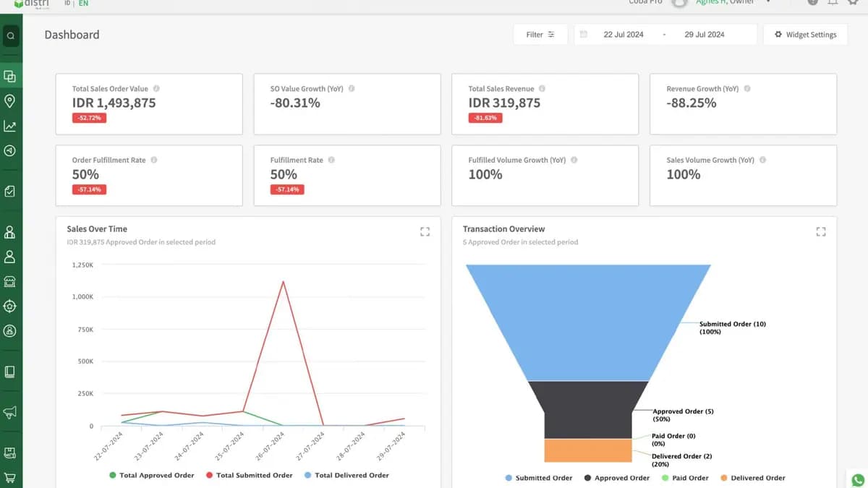
Task: Open the book catalog sidebar icon
Action: coord(10,372)
